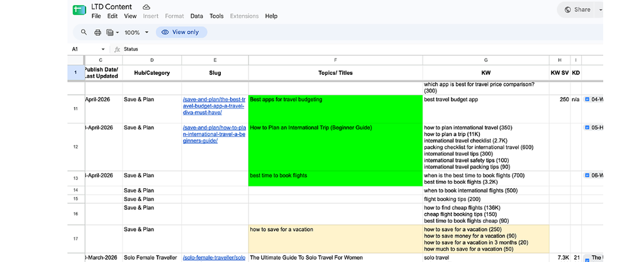644x262 pixels.
Task: Open the search magnifier tool
Action: [84, 32]
